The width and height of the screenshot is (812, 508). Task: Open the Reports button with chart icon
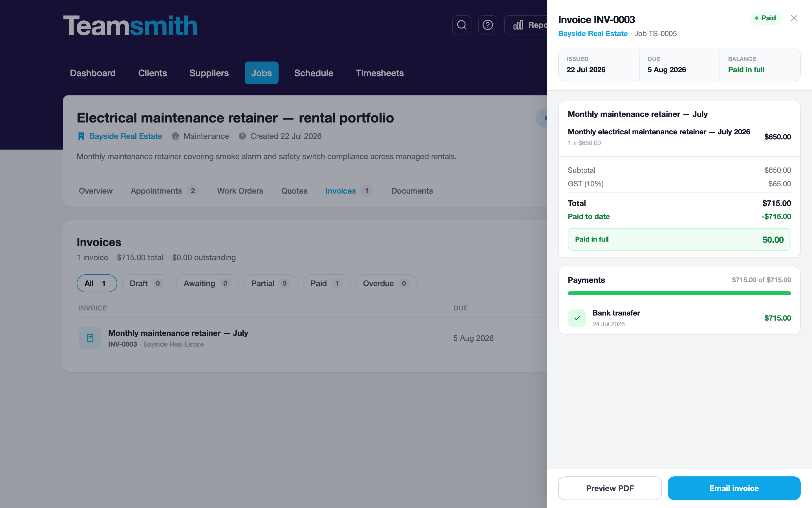coord(526,25)
